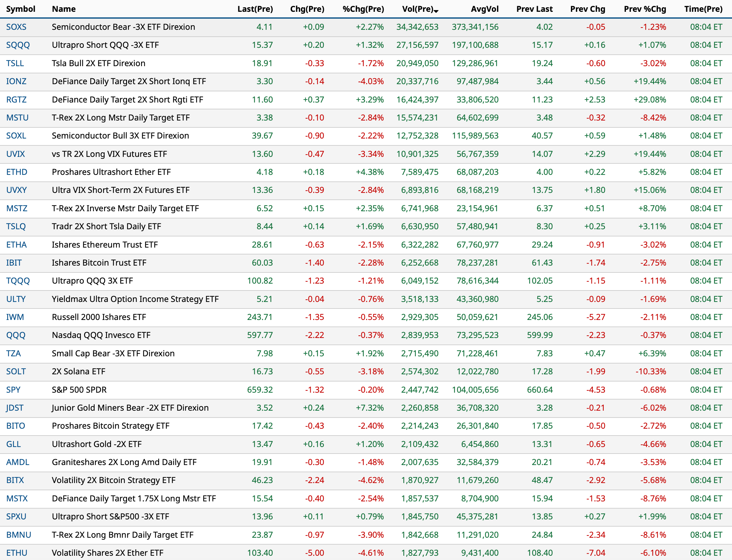The height and width of the screenshot is (560, 732).
Task: Click the AvgVol column header
Action: point(485,9)
